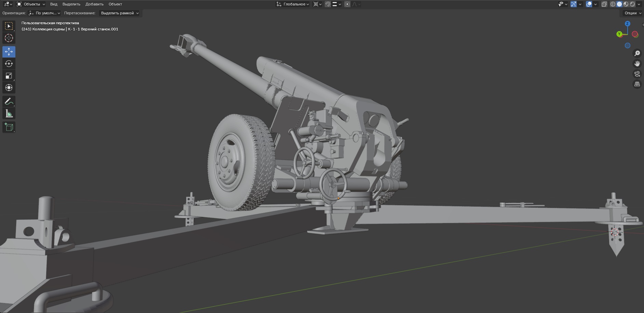Toggle camera view with camera gizmo icon
Screen dimensions: 644x313
point(637,74)
